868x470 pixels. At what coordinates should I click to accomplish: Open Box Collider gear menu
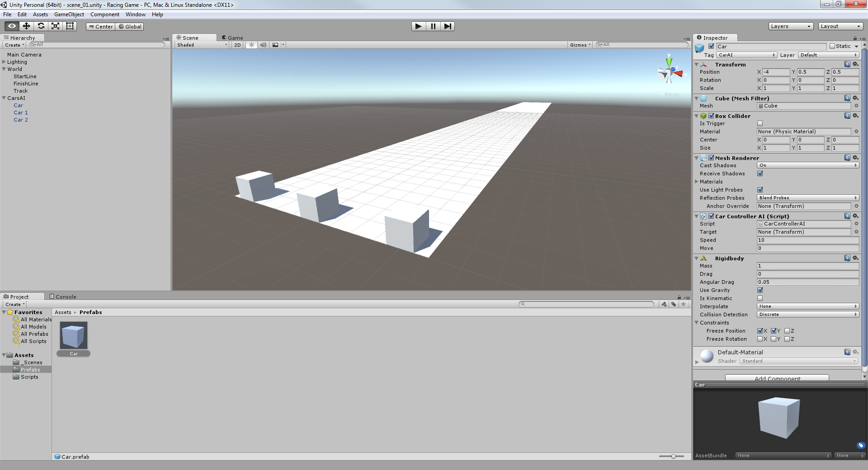coord(855,116)
